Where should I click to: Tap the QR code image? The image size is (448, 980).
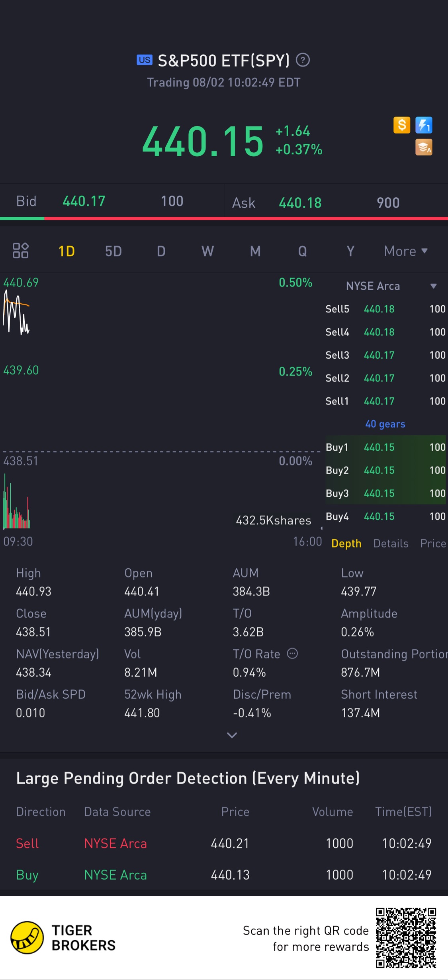coord(406,938)
